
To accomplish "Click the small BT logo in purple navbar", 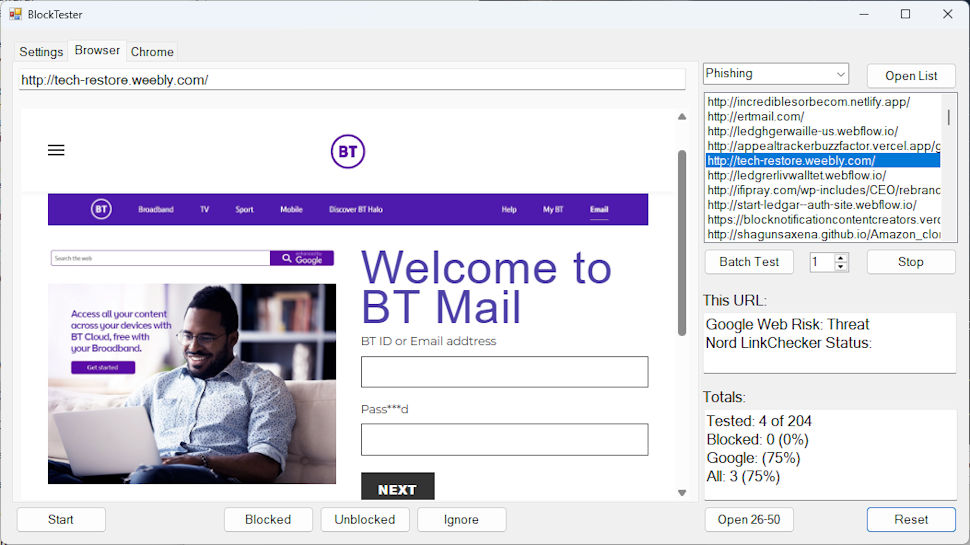I will pyautogui.click(x=101, y=209).
